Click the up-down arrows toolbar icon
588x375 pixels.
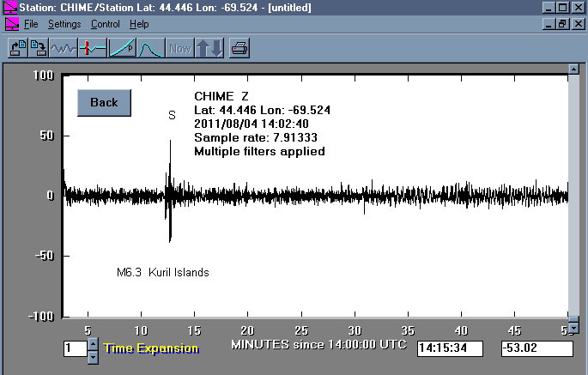coord(210,48)
